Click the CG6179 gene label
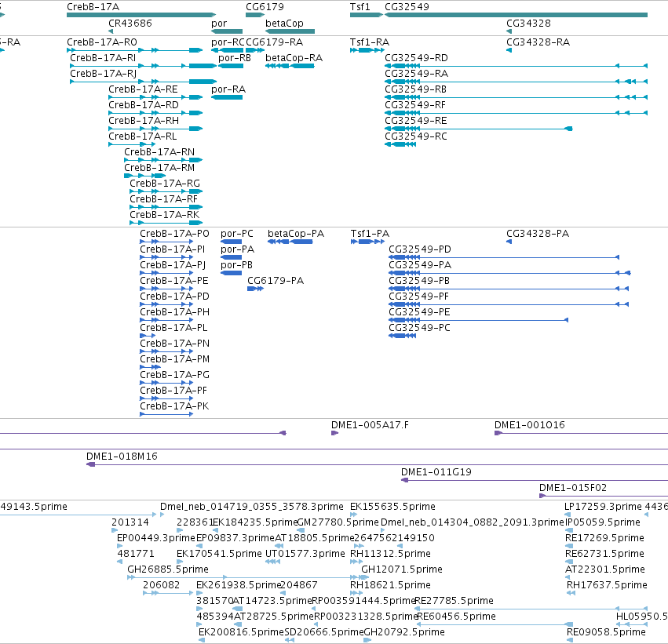The height and width of the screenshot is (644, 668). pos(265,7)
